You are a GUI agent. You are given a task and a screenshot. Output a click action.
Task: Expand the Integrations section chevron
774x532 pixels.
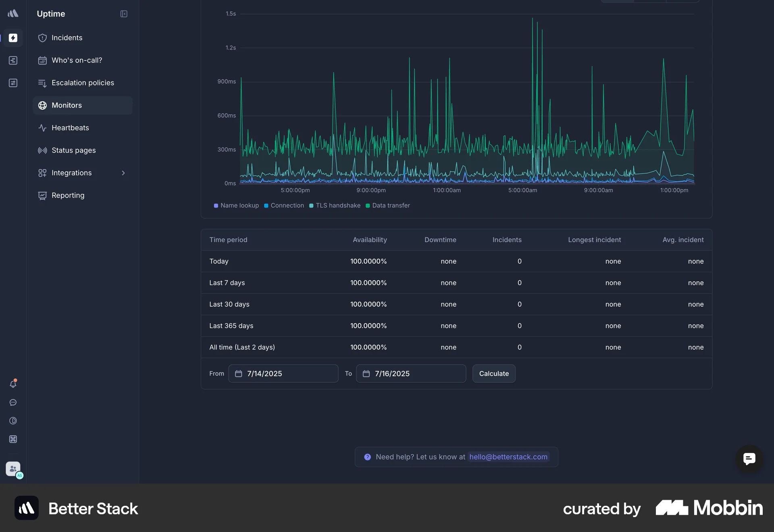pyautogui.click(x=123, y=173)
